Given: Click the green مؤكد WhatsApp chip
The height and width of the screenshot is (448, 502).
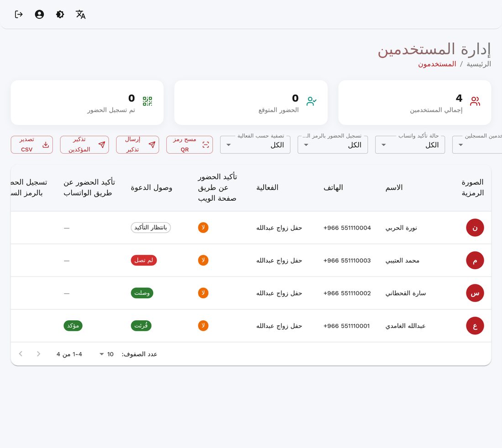Looking at the screenshot, I should [x=73, y=325].
